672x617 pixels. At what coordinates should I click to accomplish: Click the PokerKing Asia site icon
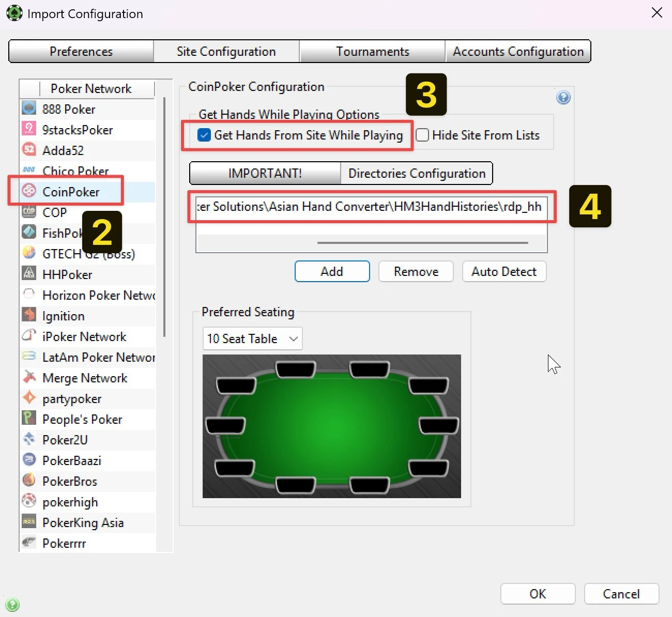pyautogui.click(x=29, y=522)
